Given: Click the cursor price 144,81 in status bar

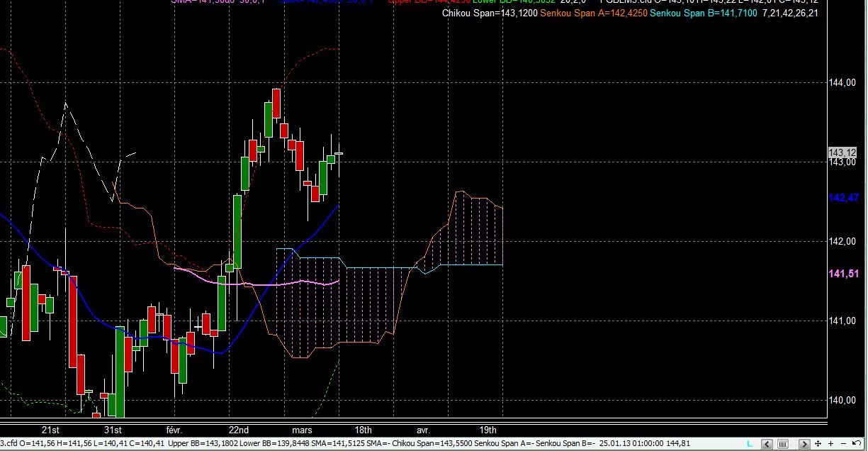Looking at the screenshot, I should click(680, 444).
